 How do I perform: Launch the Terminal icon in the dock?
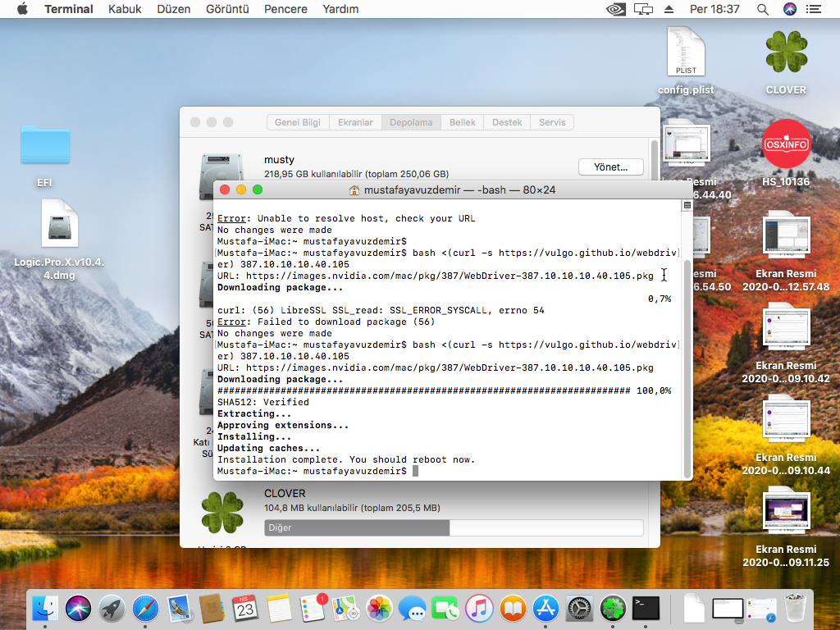646,608
